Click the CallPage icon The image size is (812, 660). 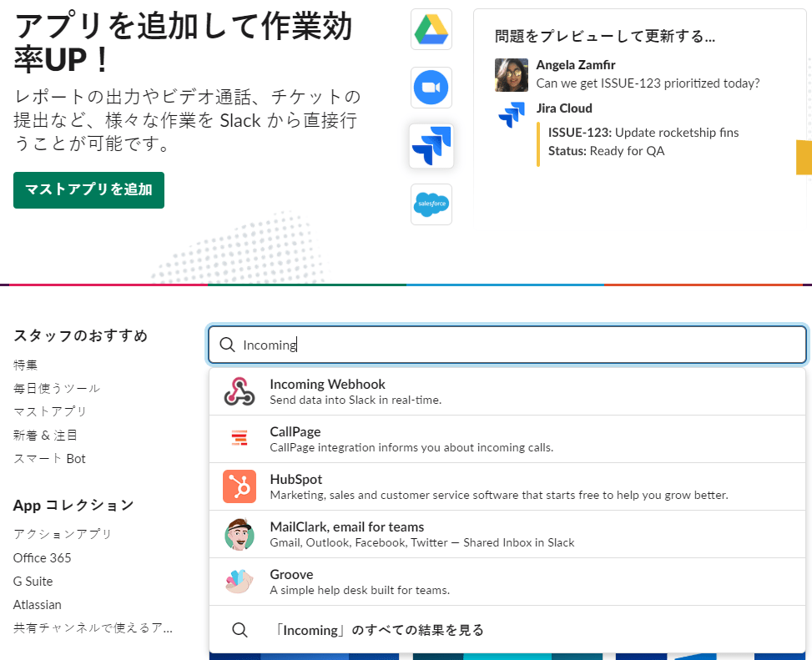(x=240, y=438)
